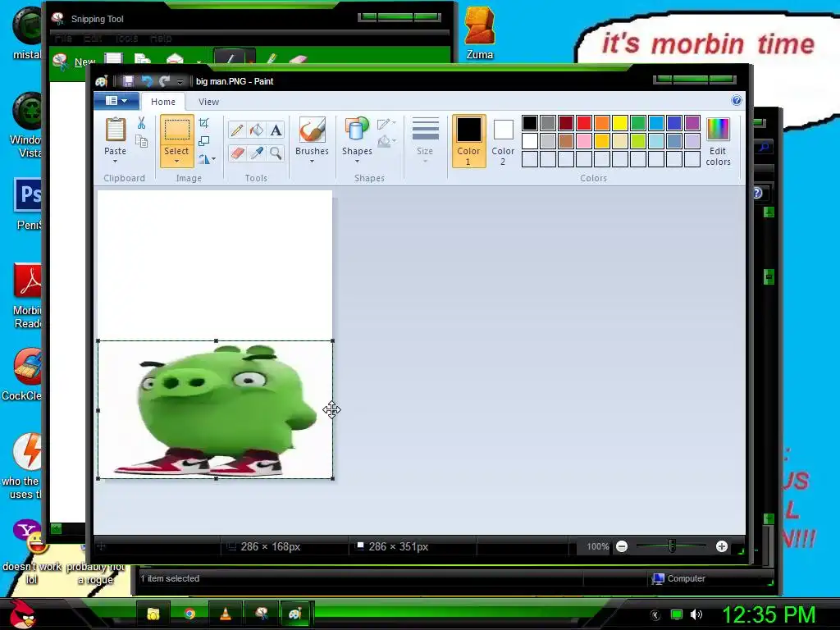Open the Shapes gallery button
This screenshot has height=630, width=840.
click(357, 139)
